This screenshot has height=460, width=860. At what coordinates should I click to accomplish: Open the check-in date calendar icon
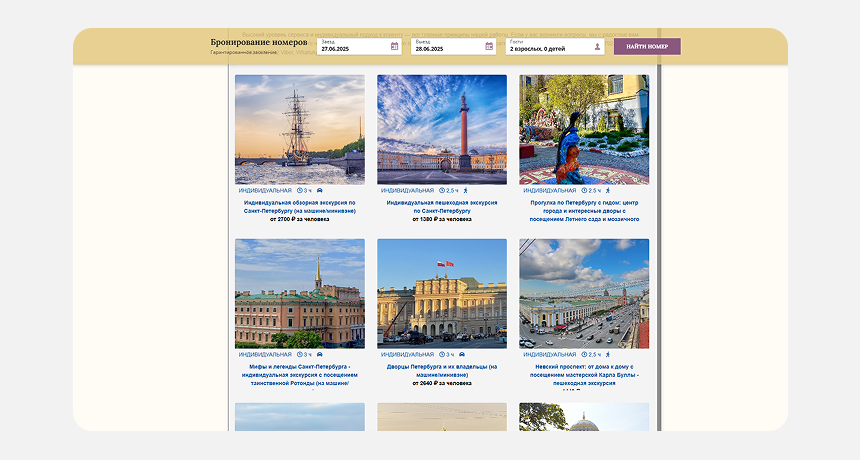tap(394, 47)
